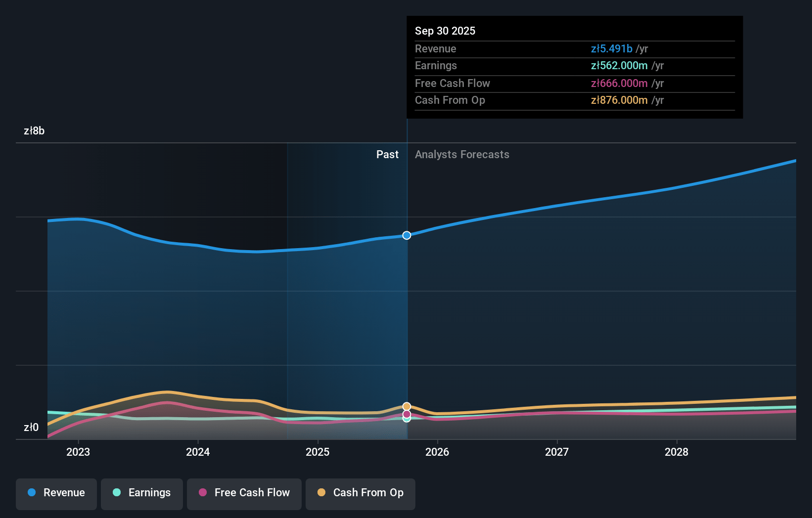Click the zł8b y-axis label

(x=34, y=131)
